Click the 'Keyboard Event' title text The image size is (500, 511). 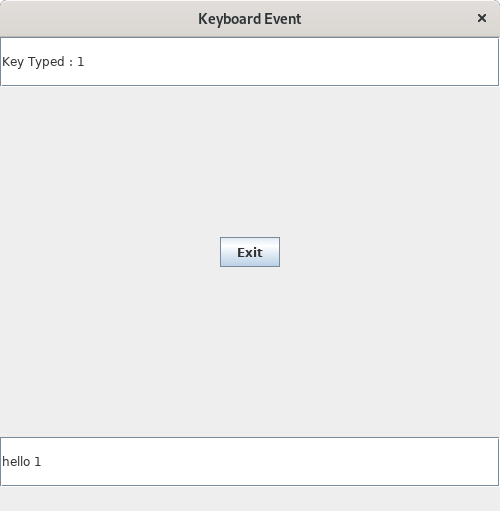[x=250, y=19]
